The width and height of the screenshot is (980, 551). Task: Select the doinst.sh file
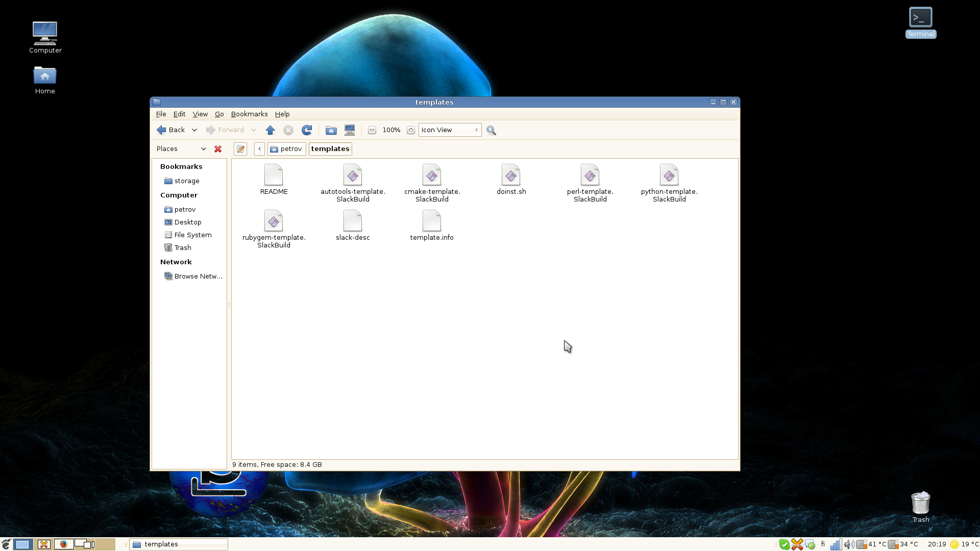pyautogui.click(x=511, y=180)
